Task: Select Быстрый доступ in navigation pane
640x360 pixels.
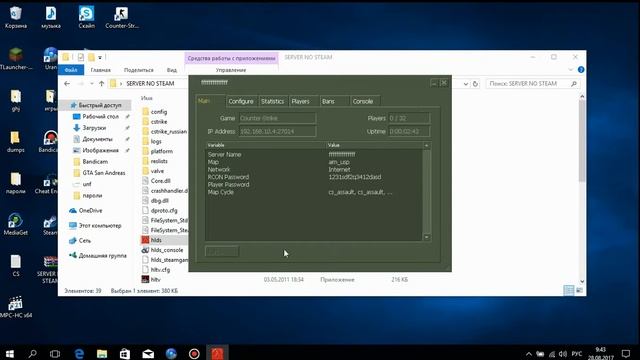Action: 96,105
